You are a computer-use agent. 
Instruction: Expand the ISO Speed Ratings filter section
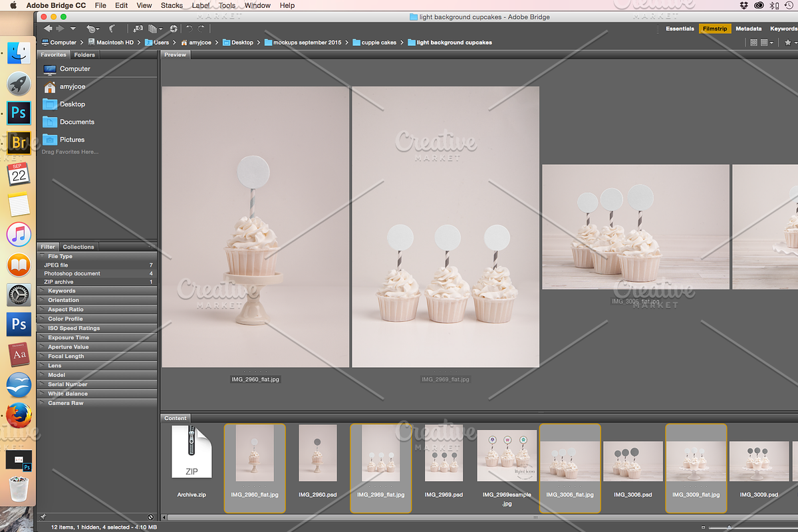tap(97, 328)
